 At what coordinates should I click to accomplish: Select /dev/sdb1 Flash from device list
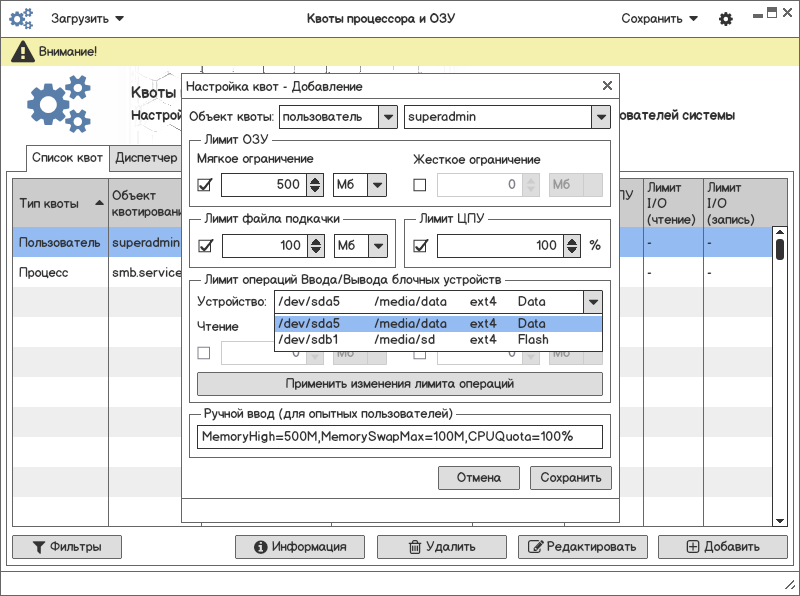438,340
